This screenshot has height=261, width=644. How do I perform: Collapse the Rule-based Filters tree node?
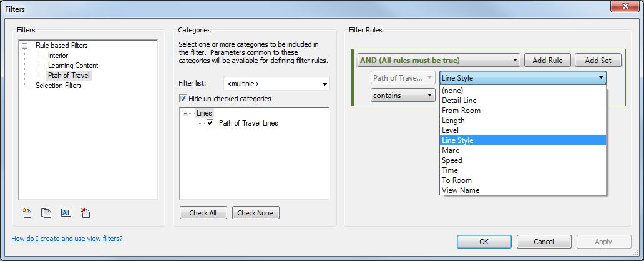coord(24,46)
